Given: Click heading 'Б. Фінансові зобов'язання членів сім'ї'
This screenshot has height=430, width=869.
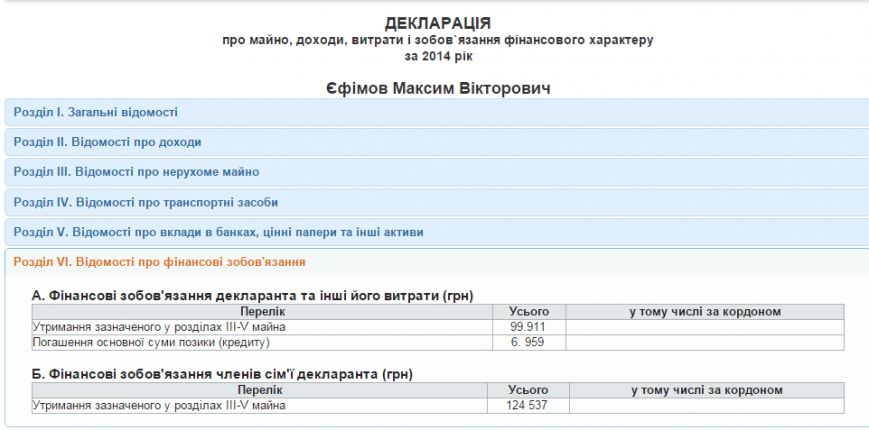Looking at the screenshot, I should click(222, 375).
